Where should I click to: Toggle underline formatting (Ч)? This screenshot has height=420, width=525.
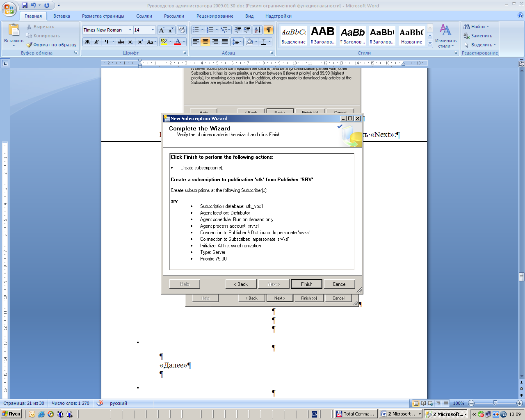click(107, 42)
